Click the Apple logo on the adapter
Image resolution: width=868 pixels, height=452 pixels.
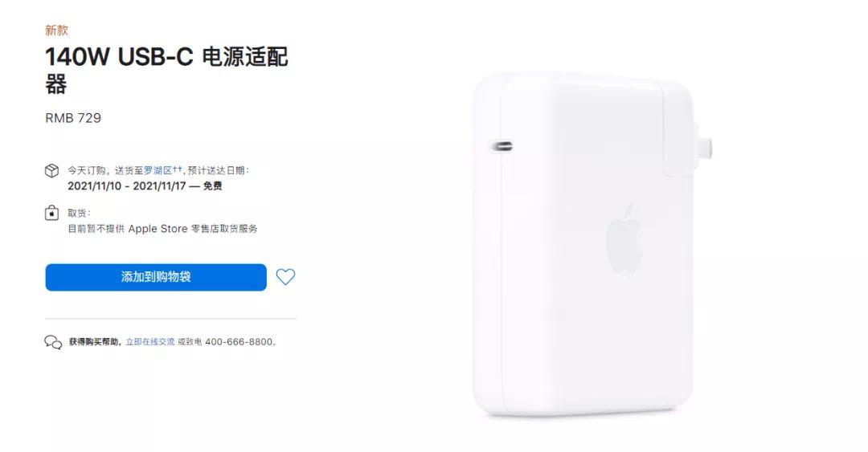click(624, 238)
